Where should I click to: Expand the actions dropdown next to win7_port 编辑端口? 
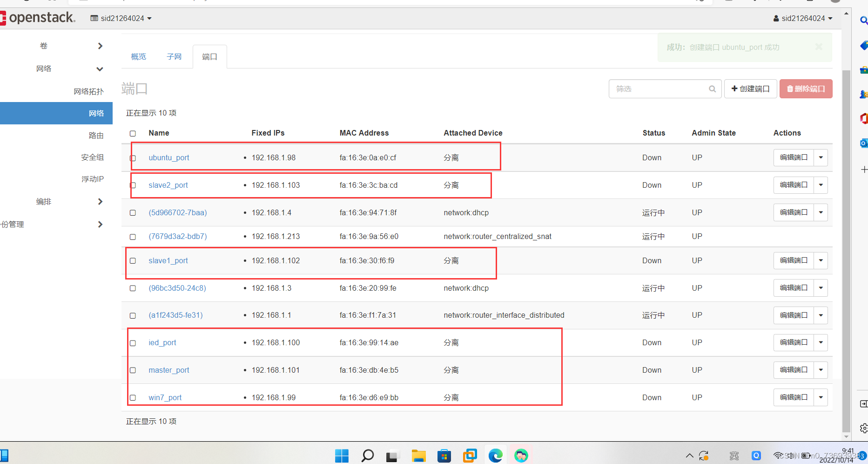821,397
